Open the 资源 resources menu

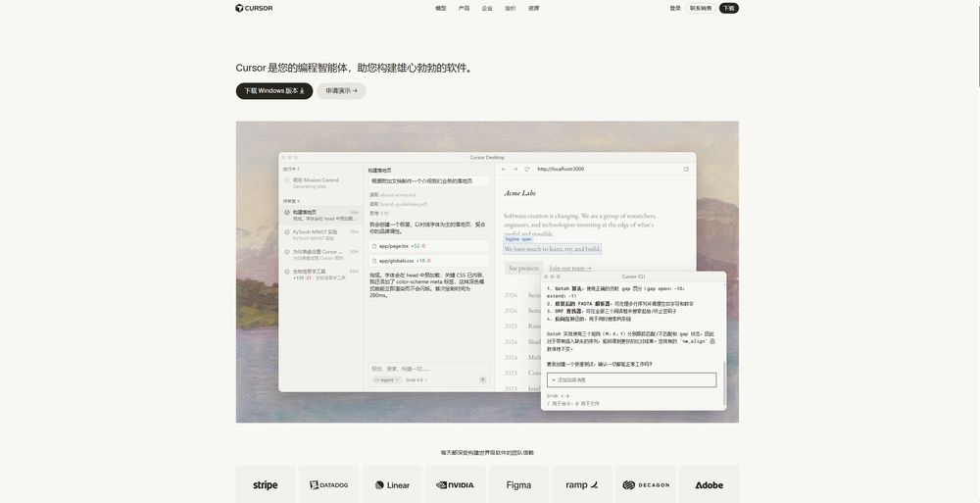533,8
